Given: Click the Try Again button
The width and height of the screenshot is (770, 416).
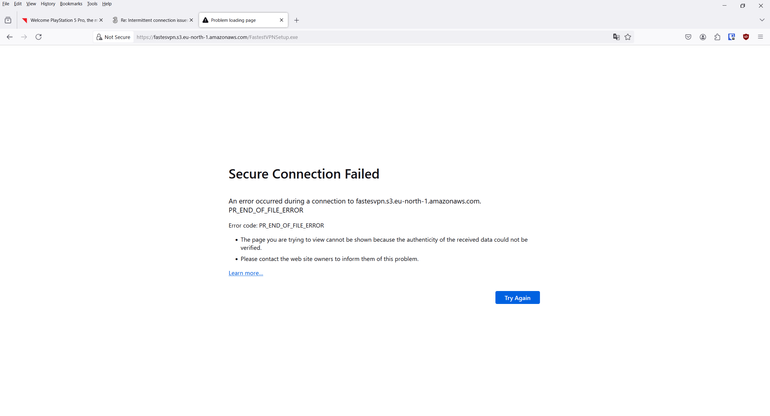Looking at the screenshot, I should click(517, 298).
